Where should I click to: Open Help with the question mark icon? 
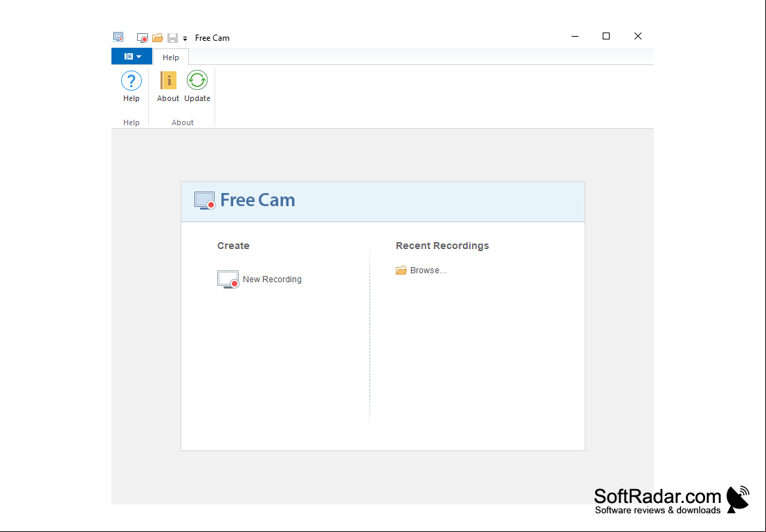(x=131, y=86)
